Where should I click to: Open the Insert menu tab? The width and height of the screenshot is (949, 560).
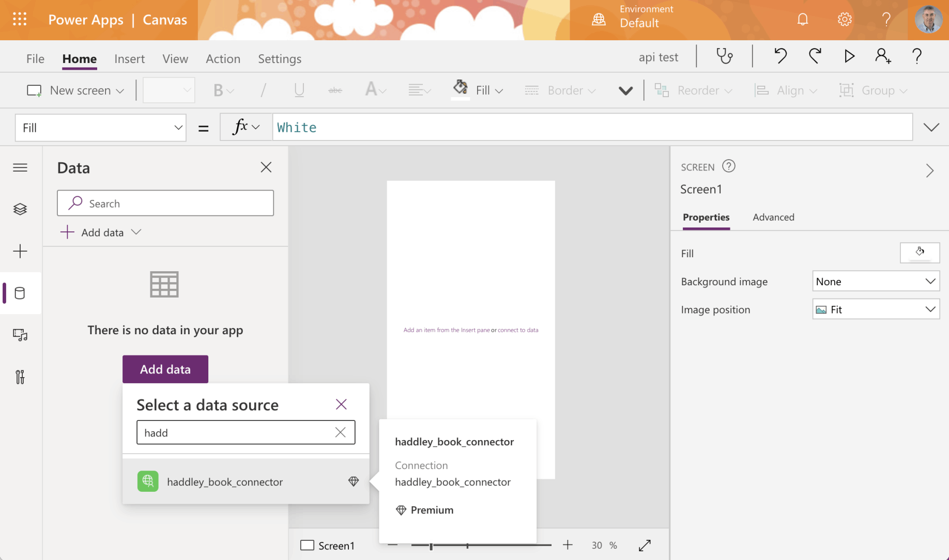[129, 59]
